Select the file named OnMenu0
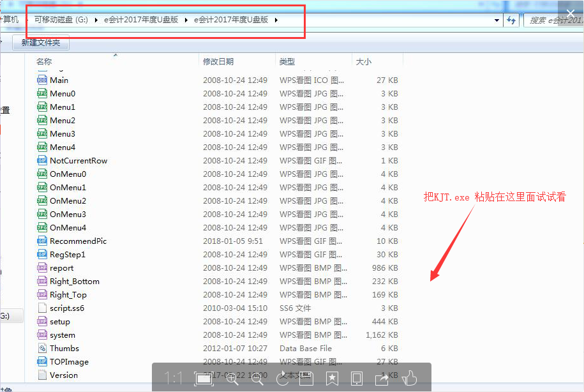 pyautogui.click(x=68, y=174)
